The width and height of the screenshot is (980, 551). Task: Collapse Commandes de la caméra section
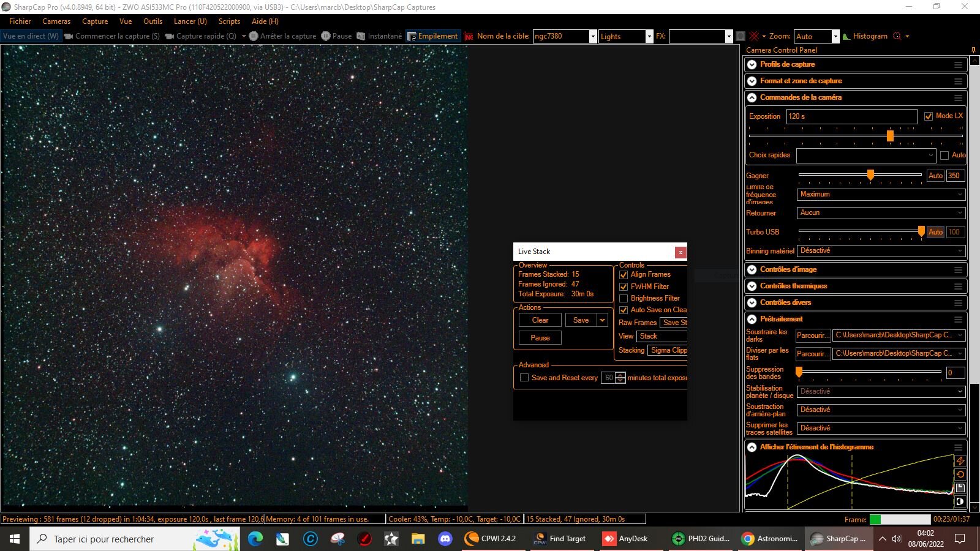752,97
